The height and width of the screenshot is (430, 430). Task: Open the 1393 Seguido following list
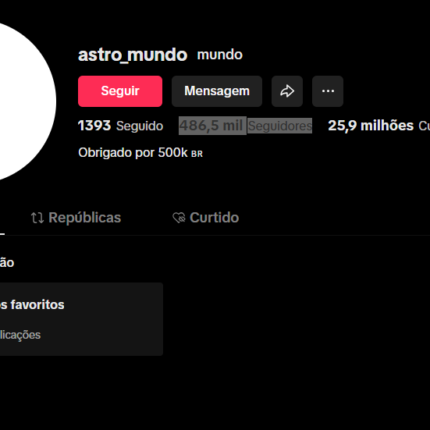point(120,126)
